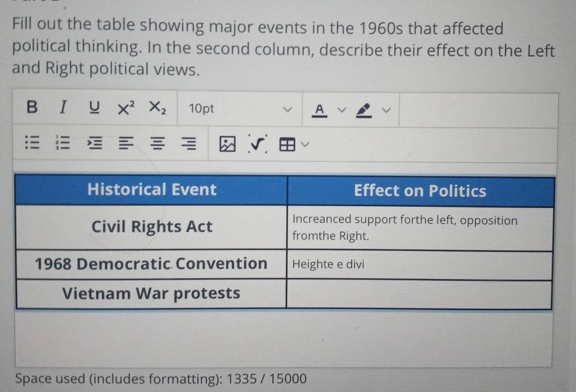Click the 'Effect on Politics' header cell
The height and width of the screenshot is (392, 576).
420,191
